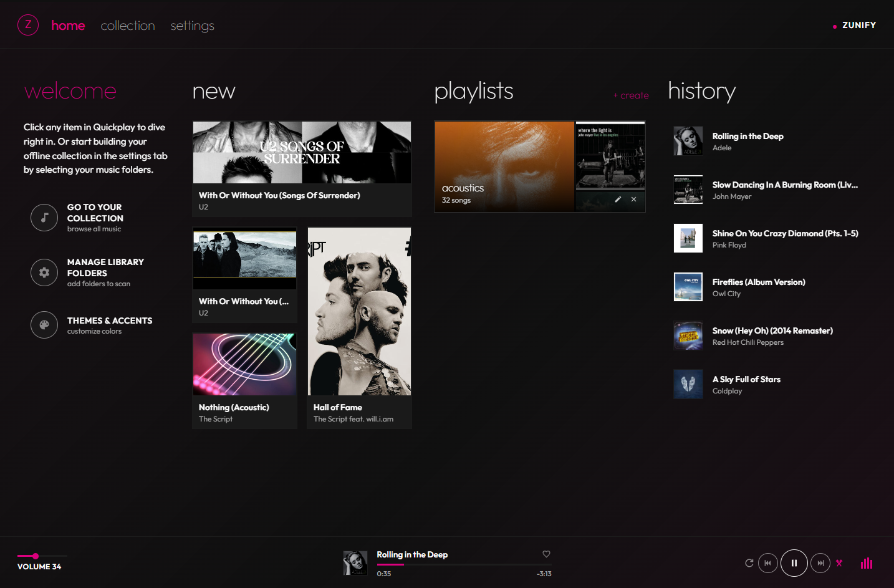
Task: Click the ZUNIFY profile label
Action: tap(859, 25)
